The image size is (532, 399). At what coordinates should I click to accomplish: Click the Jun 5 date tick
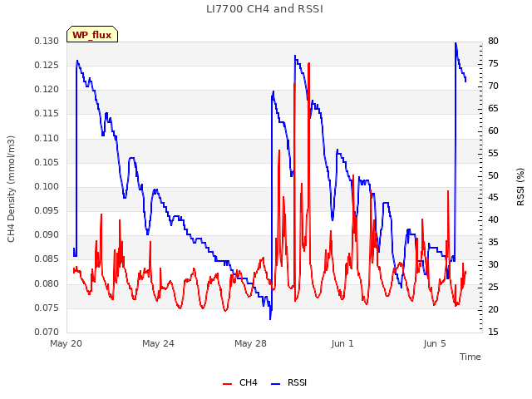click(435, 343)
